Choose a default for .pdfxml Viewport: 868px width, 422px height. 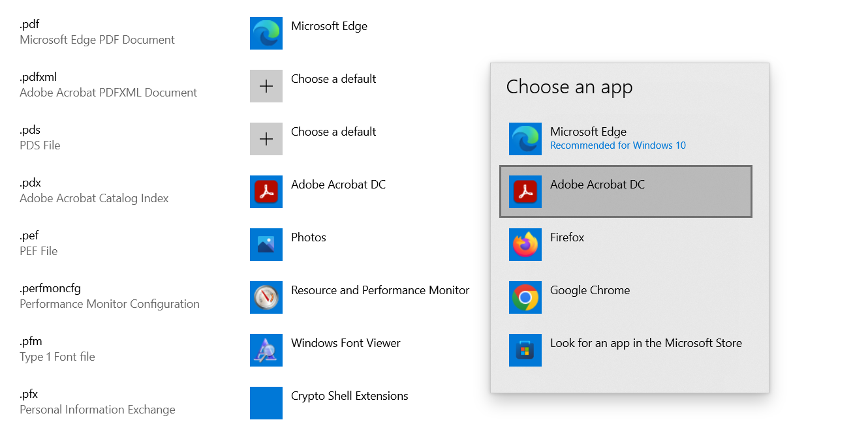coord(333,79)
